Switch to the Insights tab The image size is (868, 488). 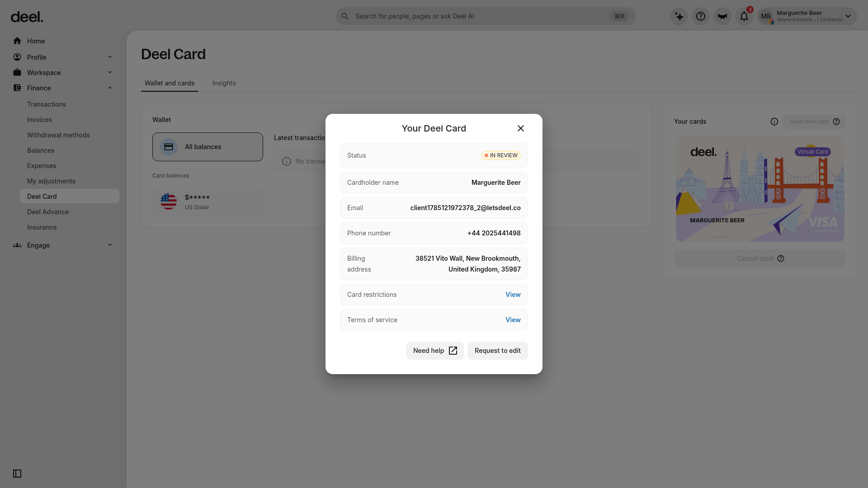click(224, 83)
